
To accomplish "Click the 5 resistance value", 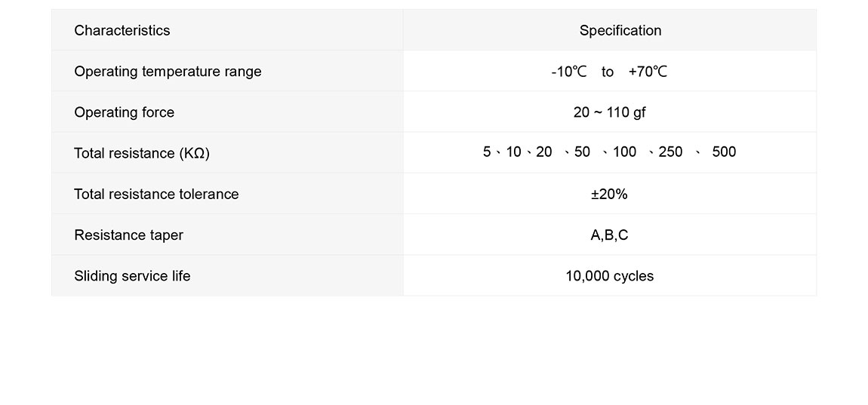I will click(x=487, y=152).
